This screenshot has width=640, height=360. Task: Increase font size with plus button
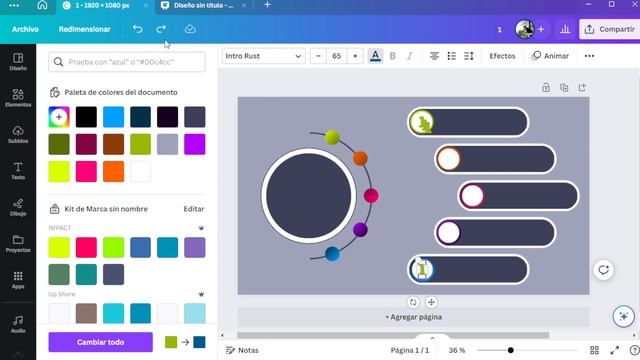[x=355, y=56]
